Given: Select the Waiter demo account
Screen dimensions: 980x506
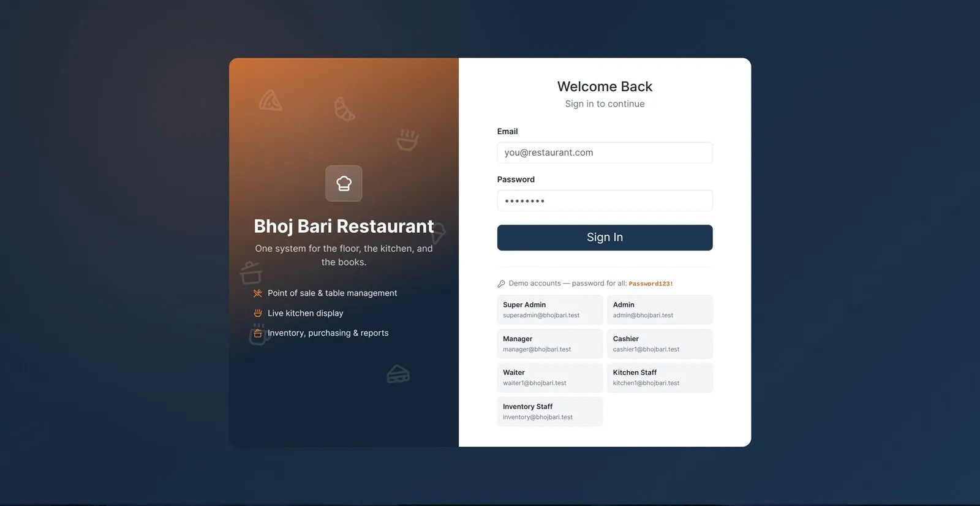Looking at the screenshot, I should [550, 377].
